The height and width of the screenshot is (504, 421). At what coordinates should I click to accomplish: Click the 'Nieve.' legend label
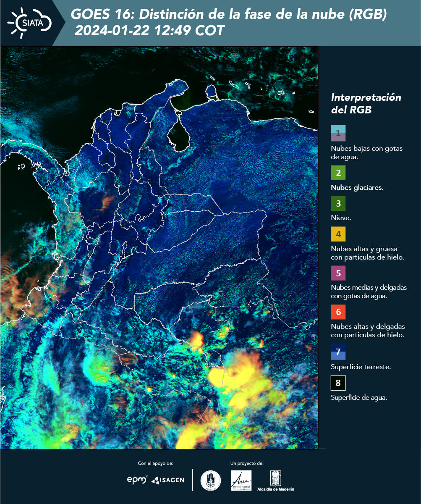341,218
